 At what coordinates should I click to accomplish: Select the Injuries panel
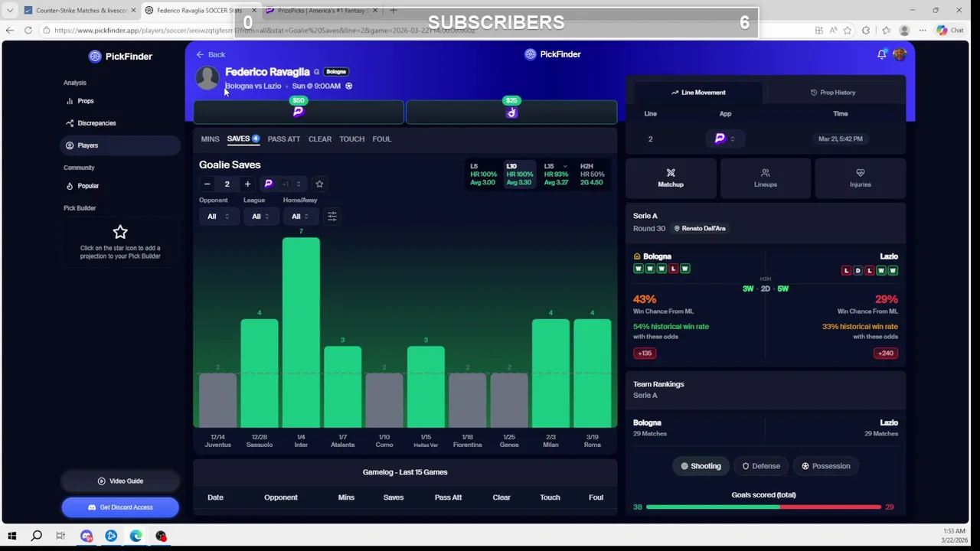coord(860,178)
